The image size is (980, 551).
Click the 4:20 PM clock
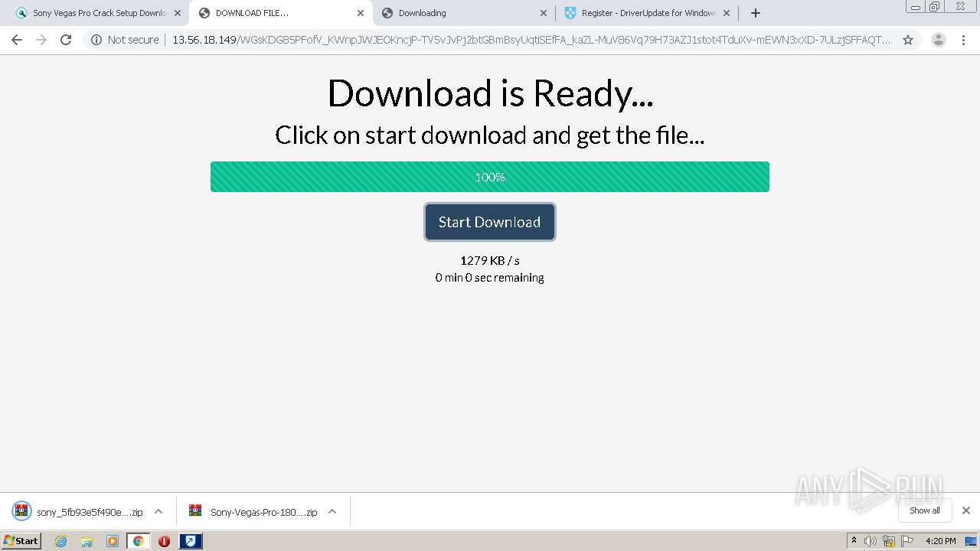click(x=941, y=541)
